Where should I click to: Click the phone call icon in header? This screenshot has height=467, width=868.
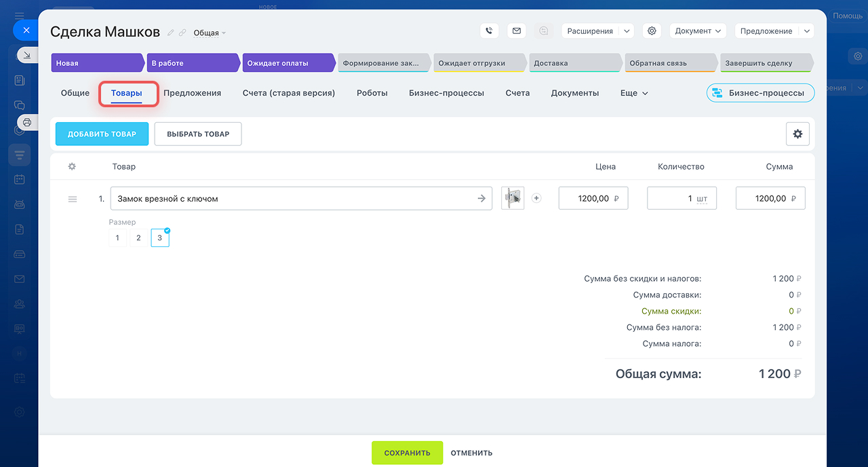click(x=489, y=31)
